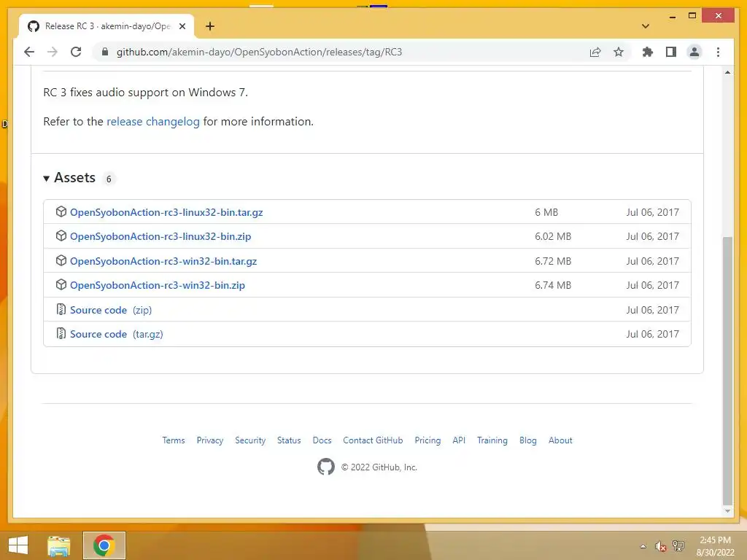Click package icon beside linux32-bin.zip
This screenshot has width=747, height=560.
point(61,236)
